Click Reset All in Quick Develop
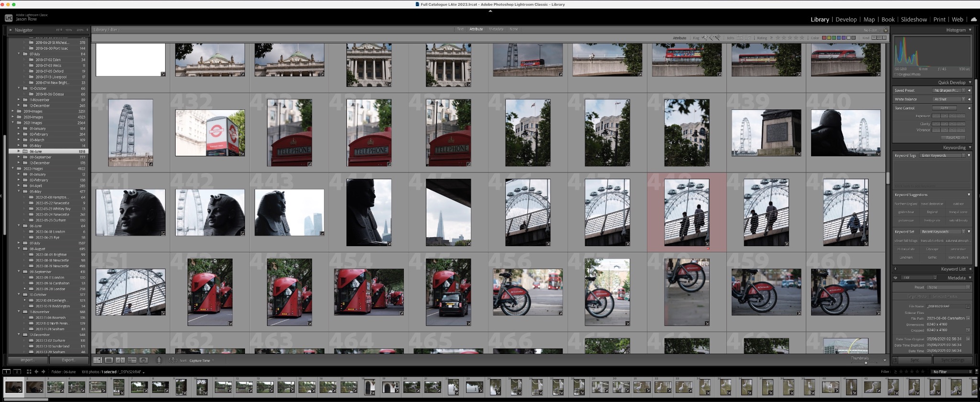The height and width of the screenshot is (402, 980). point(953,138)
